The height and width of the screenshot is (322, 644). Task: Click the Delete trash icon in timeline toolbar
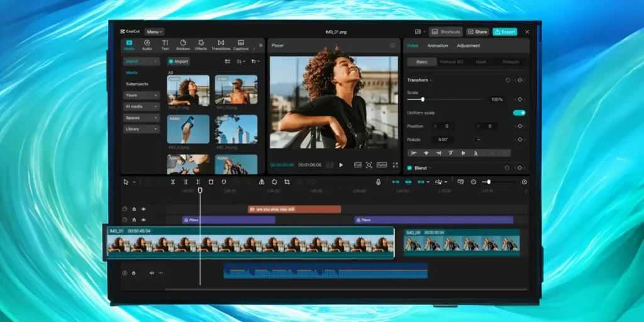pyautogui.click(x=211, y=182)
